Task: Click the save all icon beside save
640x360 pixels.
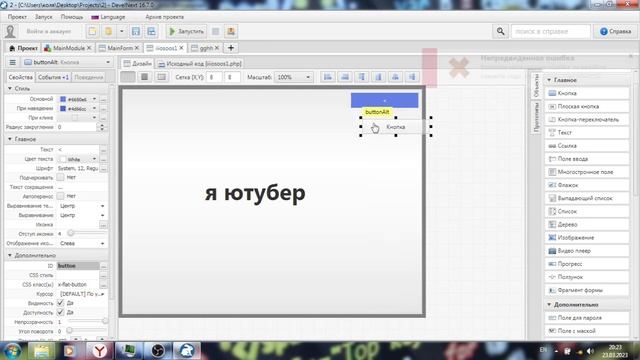Action: point(151,31)
